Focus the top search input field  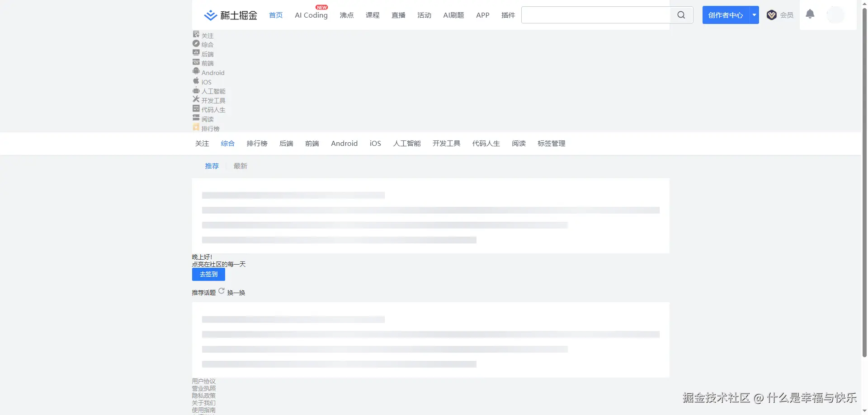click(x=596, y=15)
